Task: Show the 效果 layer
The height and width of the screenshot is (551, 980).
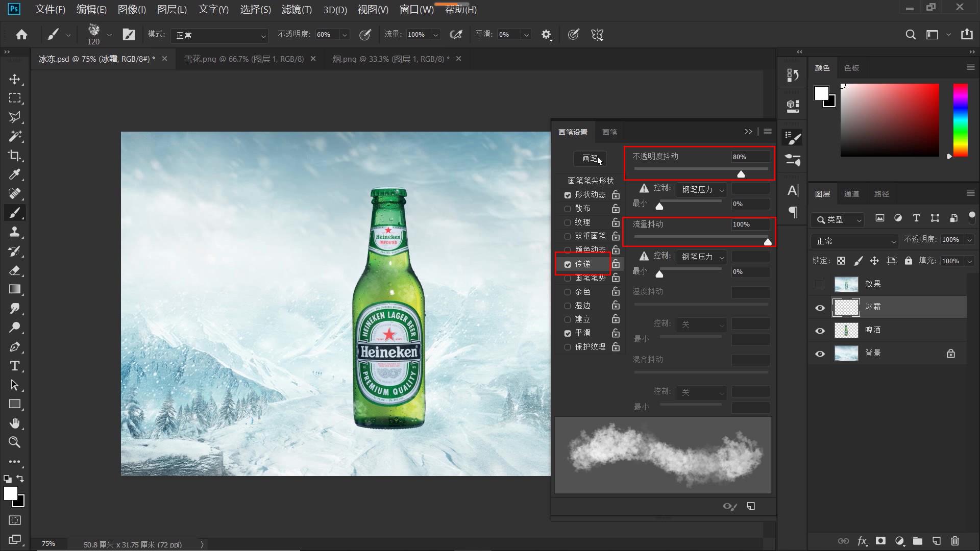Action: (820, 284)
